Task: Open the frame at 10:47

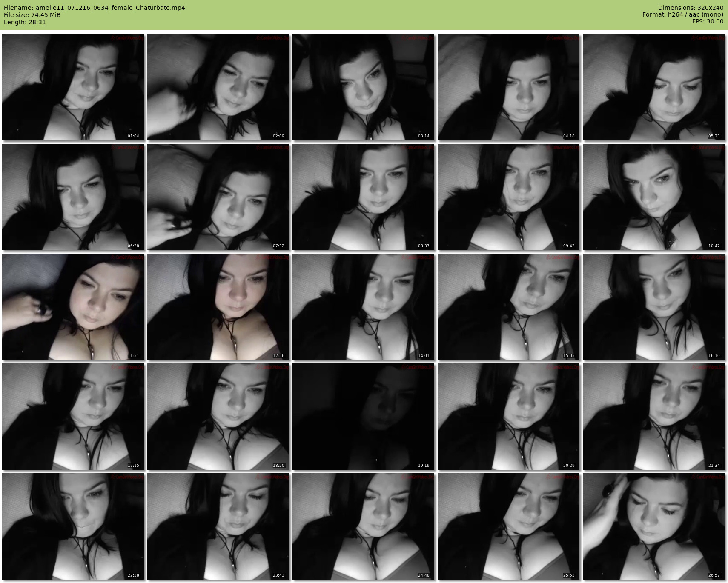Action: coord(653,197)
